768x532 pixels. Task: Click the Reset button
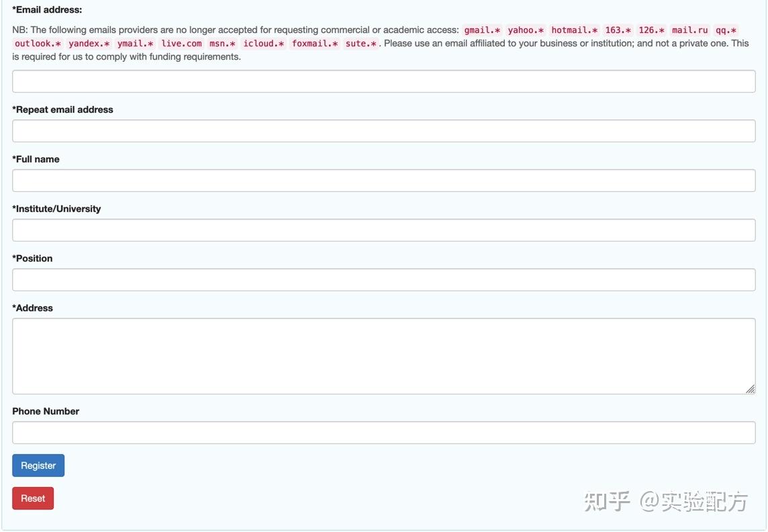pyautogui.click(x=32, y=498)
